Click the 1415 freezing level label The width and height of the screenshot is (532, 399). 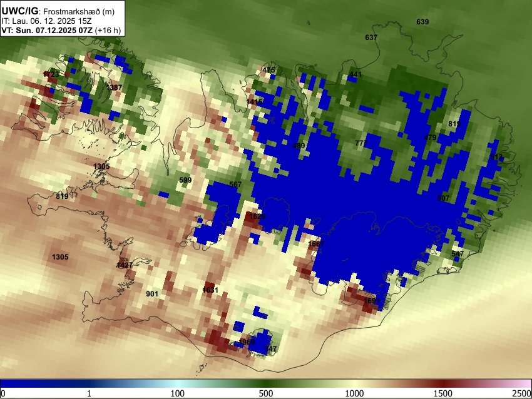[x=255, y=102]
